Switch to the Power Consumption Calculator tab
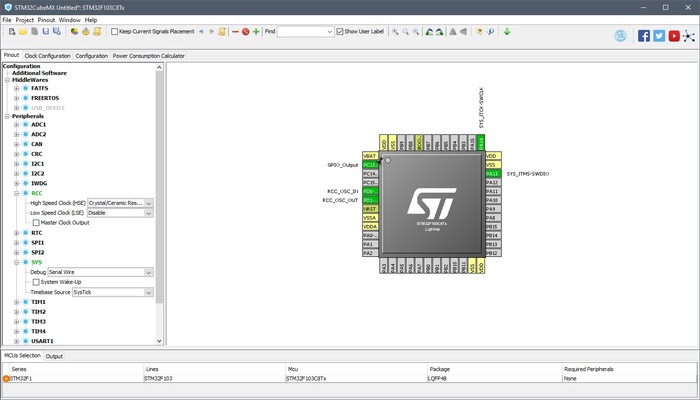This screenshot has height=400, width=700. 149,56
